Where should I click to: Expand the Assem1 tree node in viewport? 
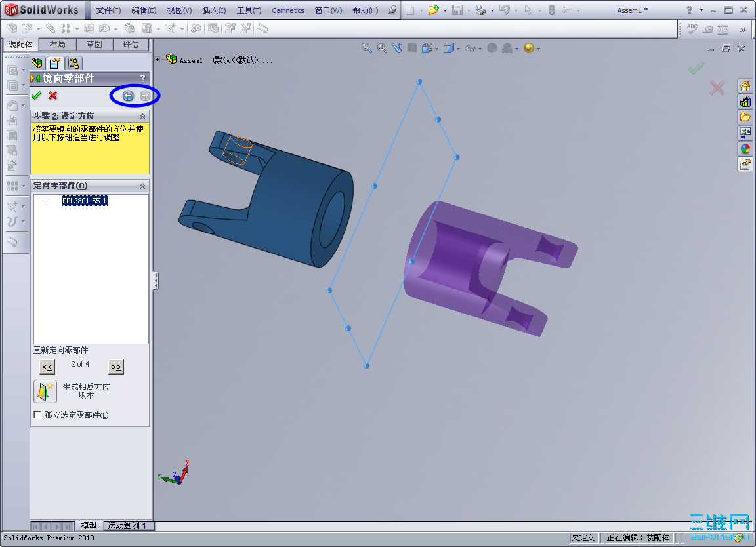click(x=157, y=60)
